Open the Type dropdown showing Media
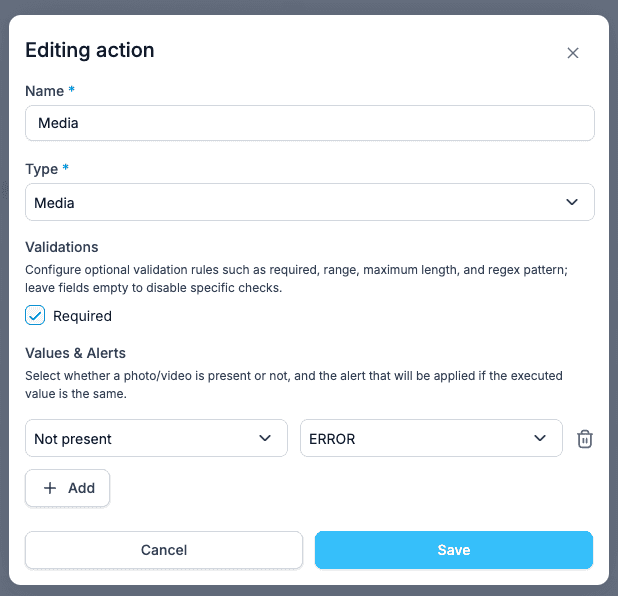Screen dimensions: 618x596 (310, 202)
